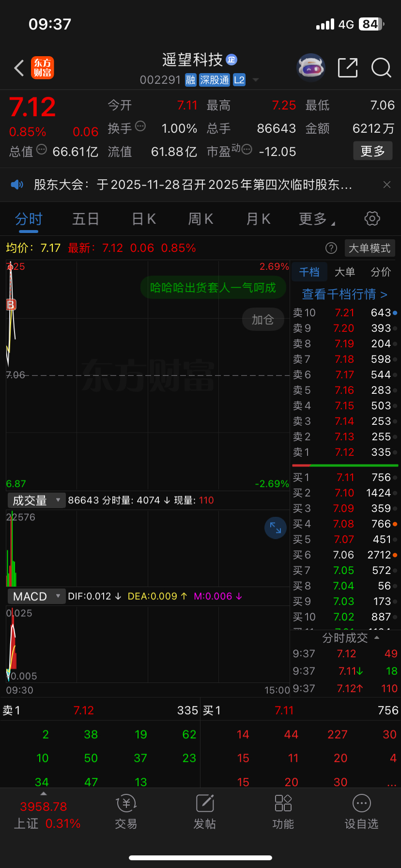Tap the help question mark icon
The width and height of the screenshot is (401, 868).
[331, 248]
